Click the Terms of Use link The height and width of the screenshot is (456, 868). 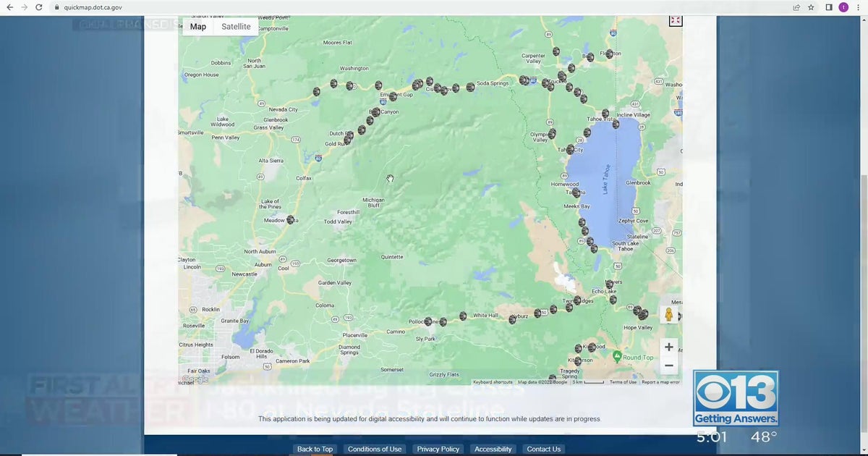point(623,381)
